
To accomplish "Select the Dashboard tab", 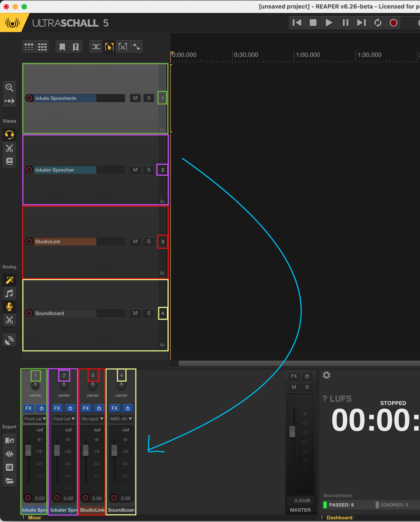I will coord(339,518).
